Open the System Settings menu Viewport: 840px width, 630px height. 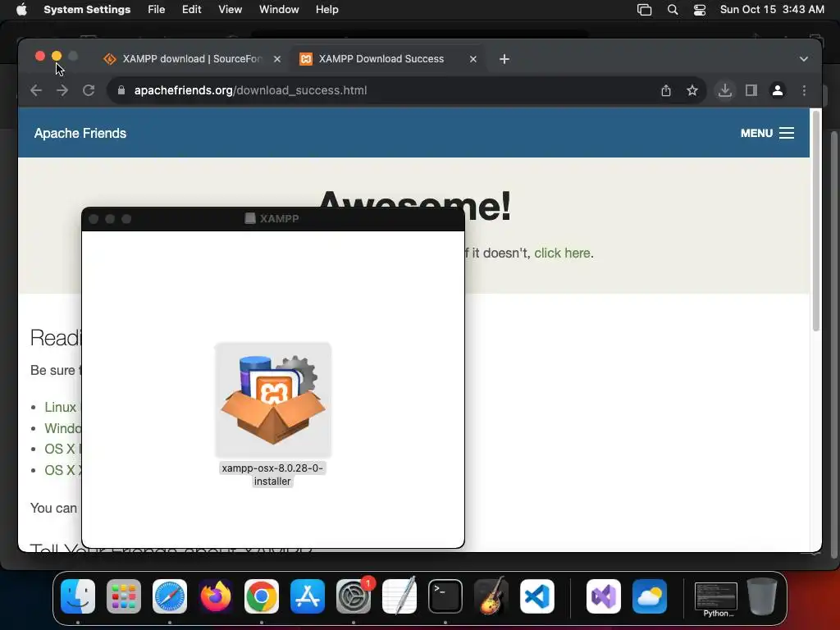click(87, 10)
